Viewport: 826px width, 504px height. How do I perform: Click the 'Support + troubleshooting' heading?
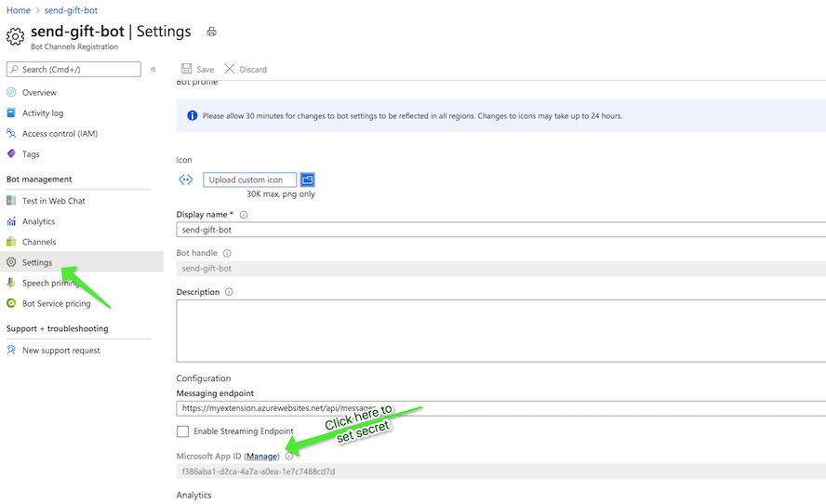58,328
